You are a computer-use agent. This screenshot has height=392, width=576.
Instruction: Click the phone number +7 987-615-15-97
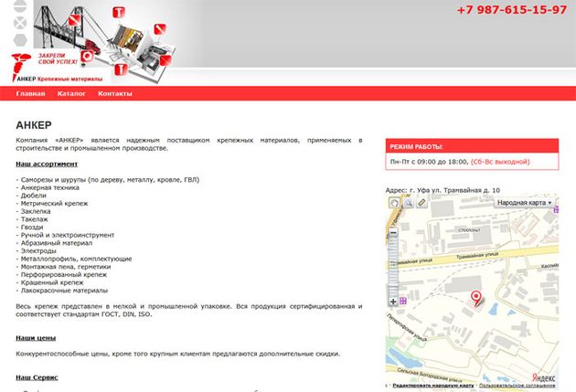point(512,9)
